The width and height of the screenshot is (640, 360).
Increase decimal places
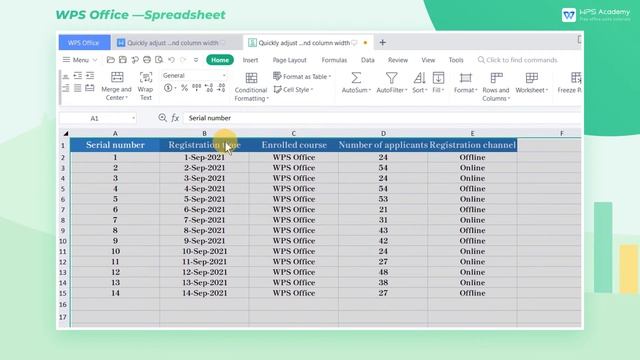click(x=209, y=88)
